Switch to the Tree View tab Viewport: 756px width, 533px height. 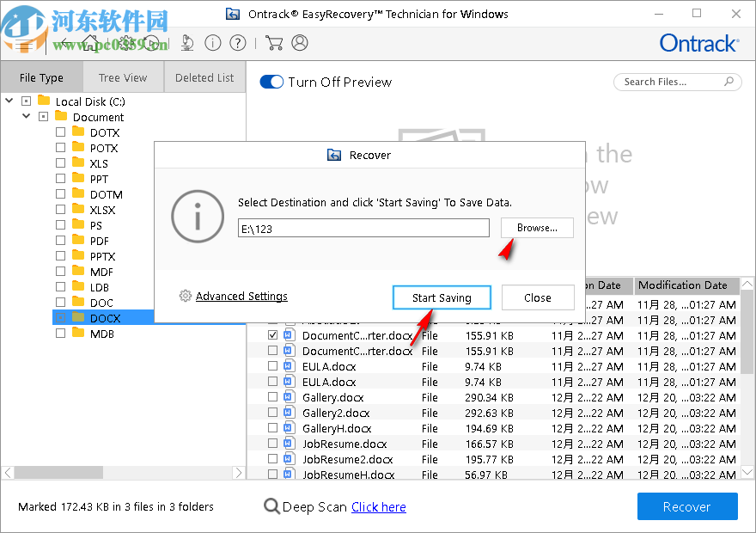(x=123, y=77)
